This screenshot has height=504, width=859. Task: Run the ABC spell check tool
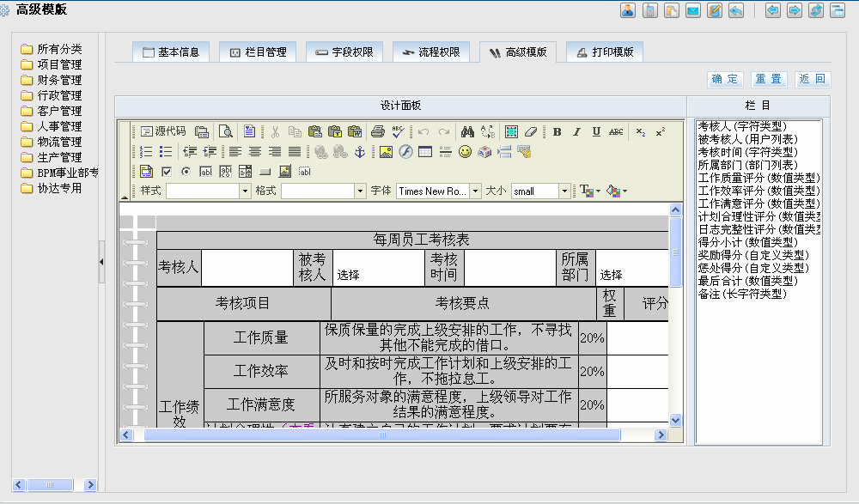click(399, 131)
